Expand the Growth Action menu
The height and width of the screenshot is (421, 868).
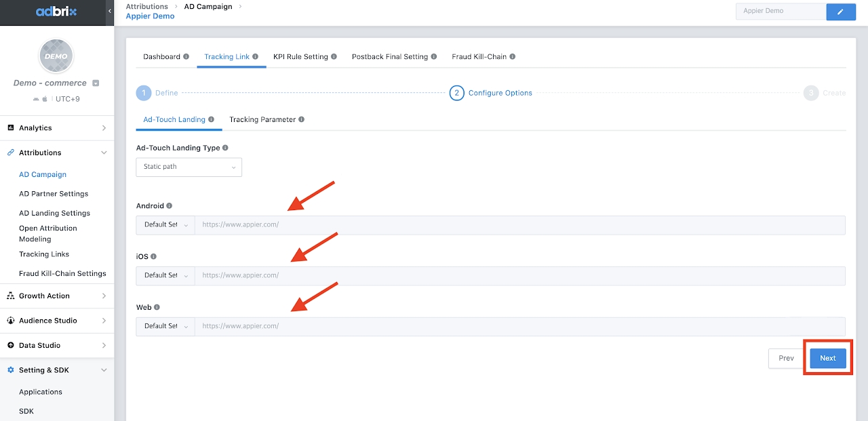(x=57, y=296)
